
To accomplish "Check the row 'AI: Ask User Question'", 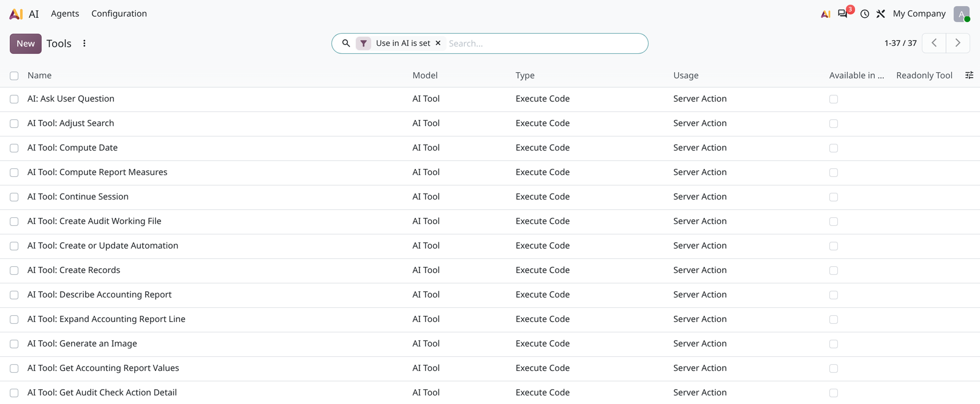I will point(14,99).
